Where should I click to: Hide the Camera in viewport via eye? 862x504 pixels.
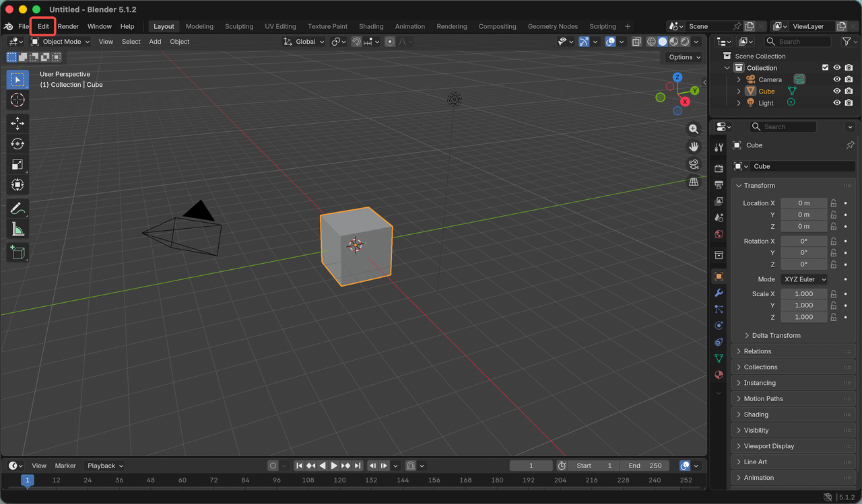point(837,79)
